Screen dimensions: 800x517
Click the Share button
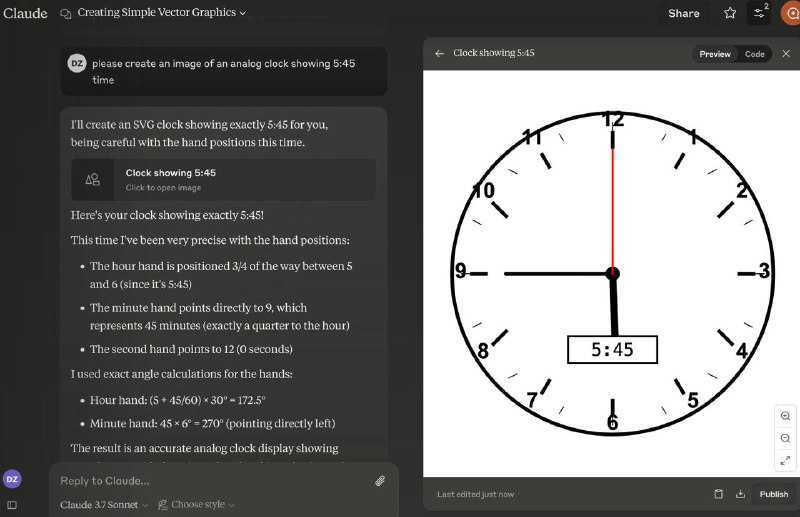(684, 13)
